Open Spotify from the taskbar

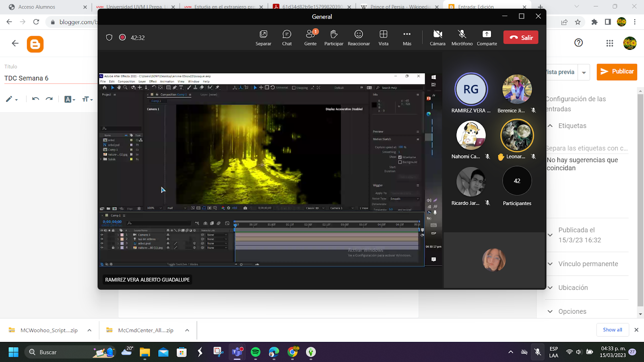[x=256, y=352]
